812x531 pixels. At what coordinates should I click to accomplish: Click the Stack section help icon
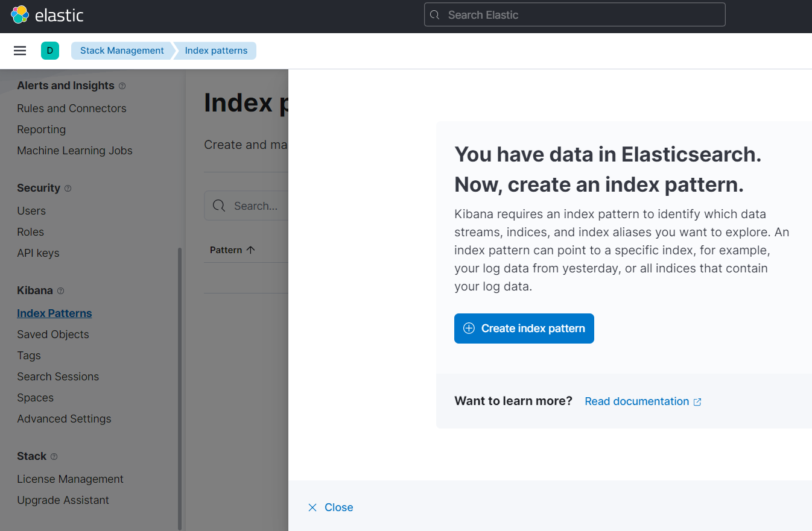pos(54,457)
